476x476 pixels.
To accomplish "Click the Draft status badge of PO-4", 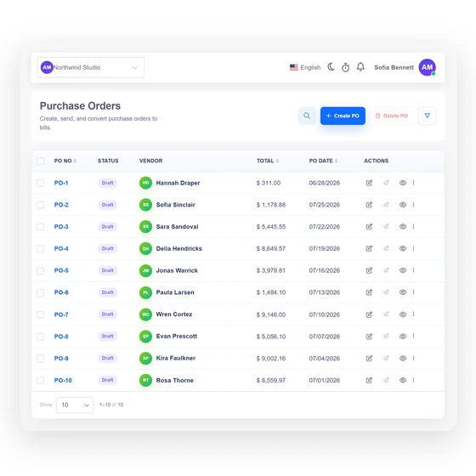I will click(107, 248).
